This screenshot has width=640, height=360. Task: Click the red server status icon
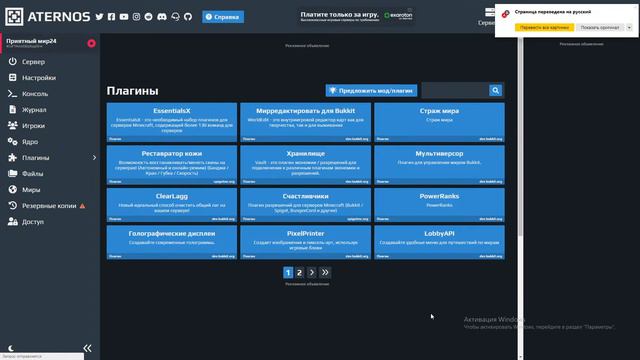[91, 43]
